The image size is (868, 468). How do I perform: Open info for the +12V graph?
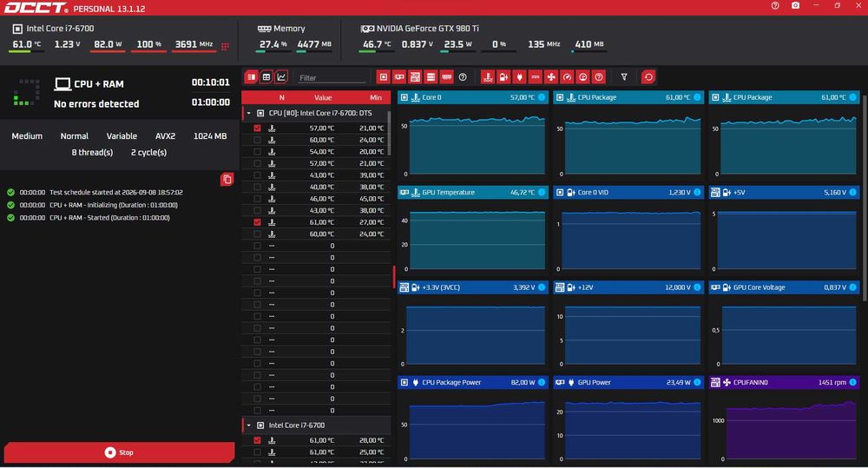point(697,287)
